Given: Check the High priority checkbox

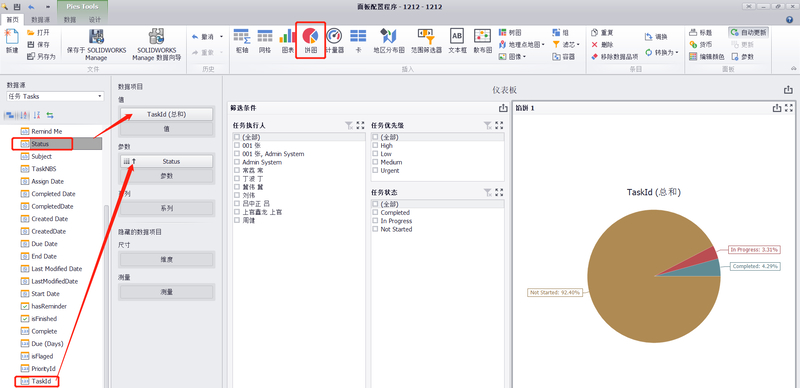Looking at the screenshot, I should (375, 146).
